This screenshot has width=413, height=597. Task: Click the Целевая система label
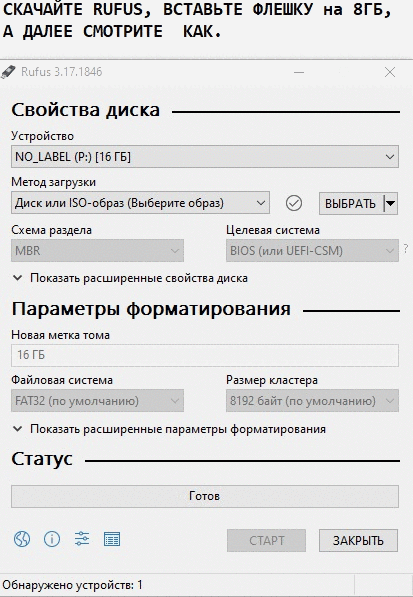pyautogui.click(x=273, y=230)
